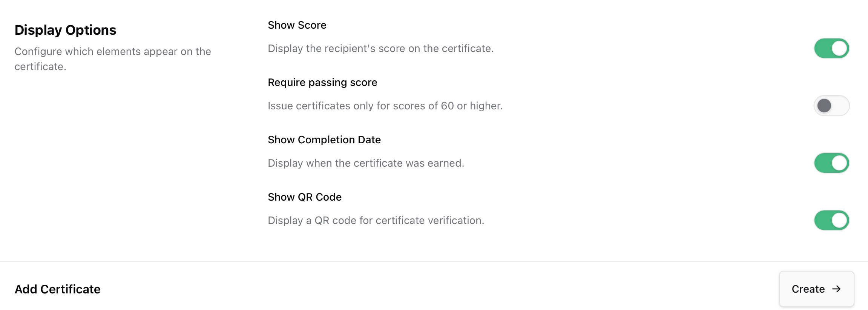Image resolution: width=868 pixels, height=310 pixels.
Task: Click the QR code verification description
Action: (x=375, y=220)
